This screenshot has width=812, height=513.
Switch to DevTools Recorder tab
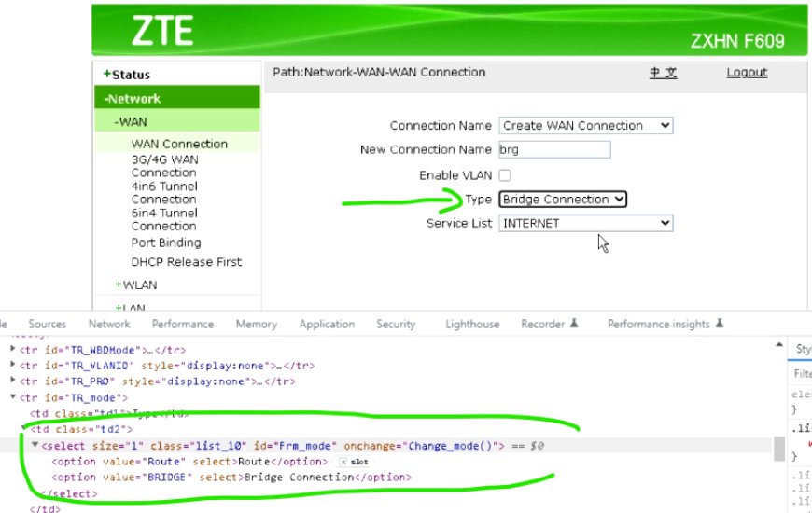549,324
